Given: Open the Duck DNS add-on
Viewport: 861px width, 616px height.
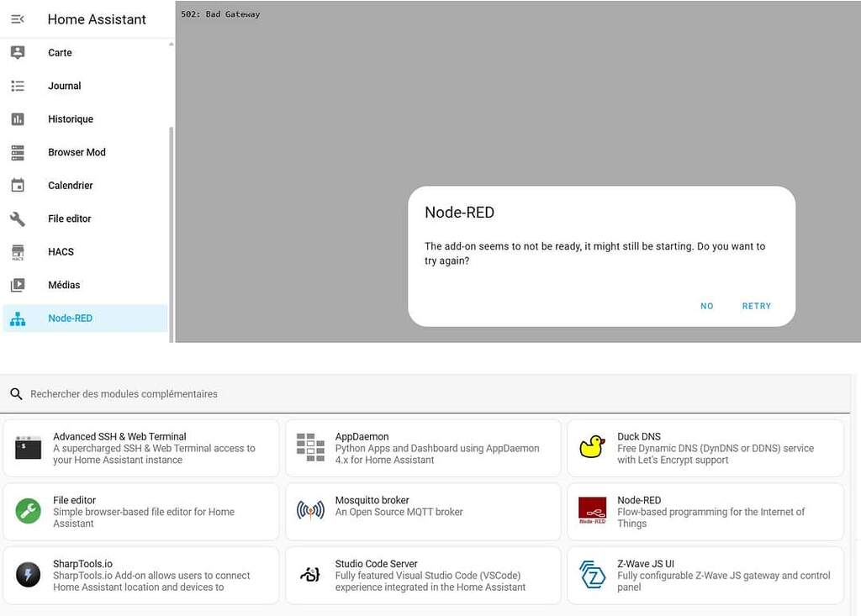Looking at the screenshot, I should 705,447.
